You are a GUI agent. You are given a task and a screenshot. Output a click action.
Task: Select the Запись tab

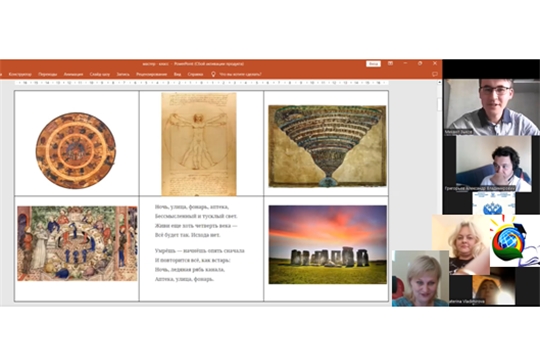point(123,74)
